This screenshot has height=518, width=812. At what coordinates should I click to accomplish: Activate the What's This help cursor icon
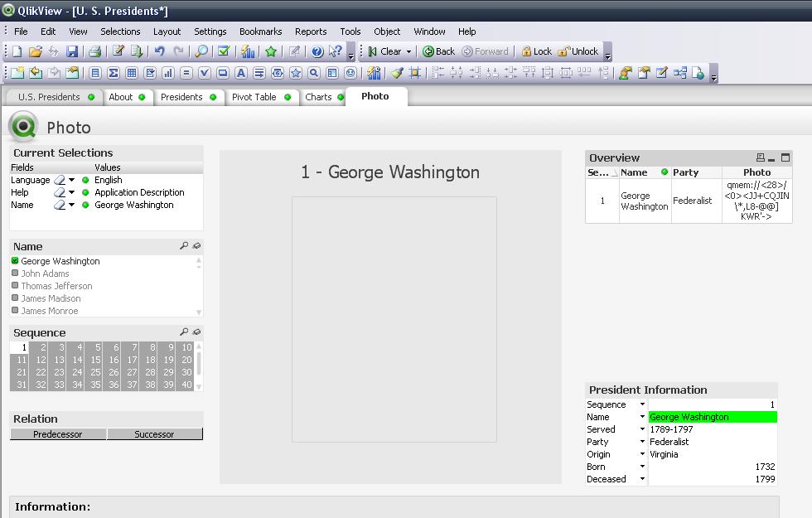(x=336, y=51)
